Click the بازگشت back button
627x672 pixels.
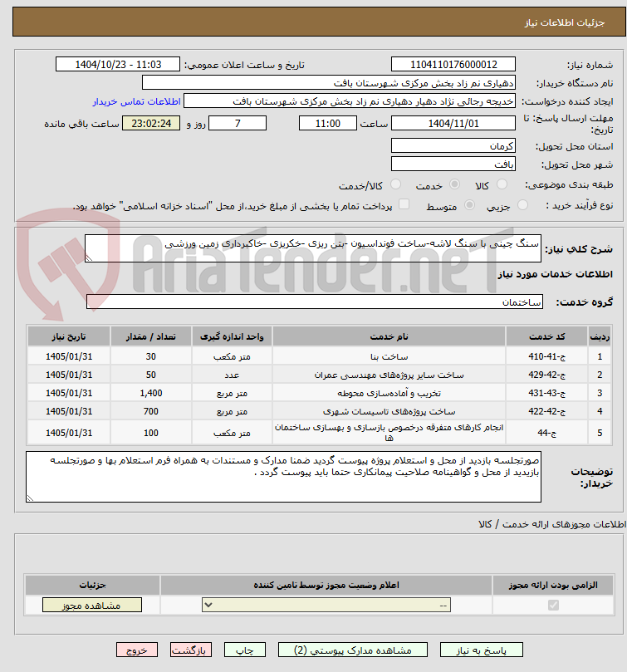(x=191, y=650)
